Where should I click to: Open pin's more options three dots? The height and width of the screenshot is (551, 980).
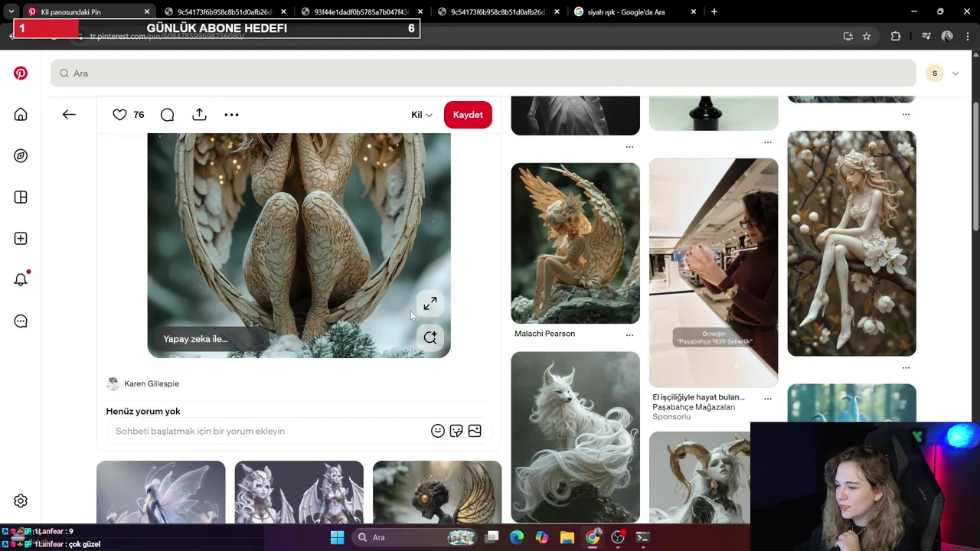(231, 115)
